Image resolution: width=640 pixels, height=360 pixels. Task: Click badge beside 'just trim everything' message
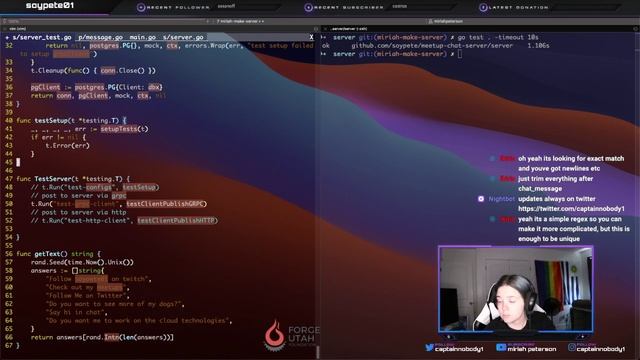coord(492,179)
